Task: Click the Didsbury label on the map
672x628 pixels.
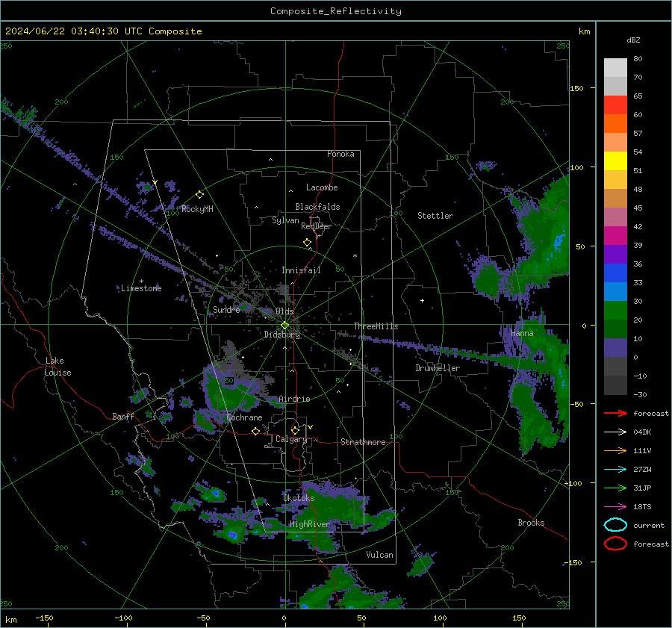Action: pos(281,335)
